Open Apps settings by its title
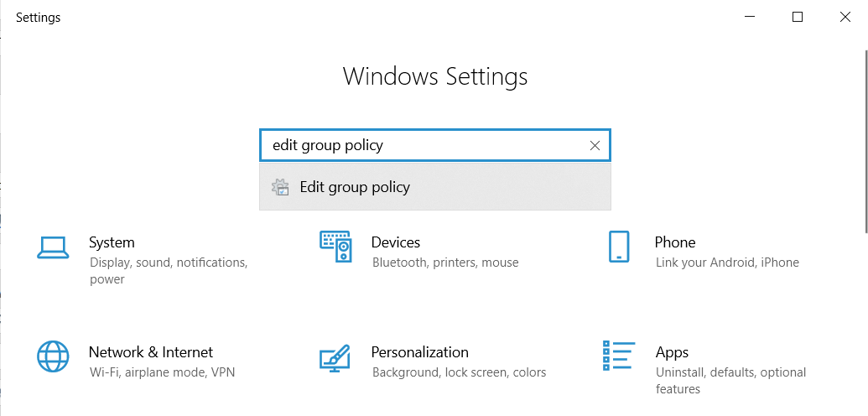 [x=672, y=352]
